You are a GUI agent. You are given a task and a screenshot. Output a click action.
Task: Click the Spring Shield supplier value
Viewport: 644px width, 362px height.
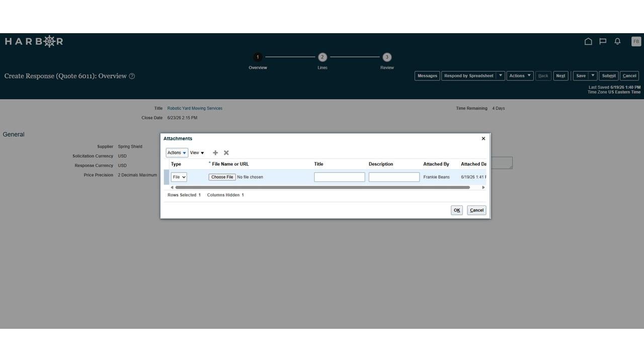coord(130,147)
